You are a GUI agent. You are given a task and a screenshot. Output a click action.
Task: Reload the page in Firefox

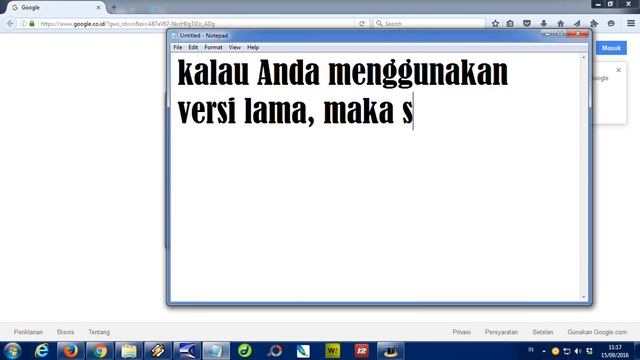tap(362, 24)
